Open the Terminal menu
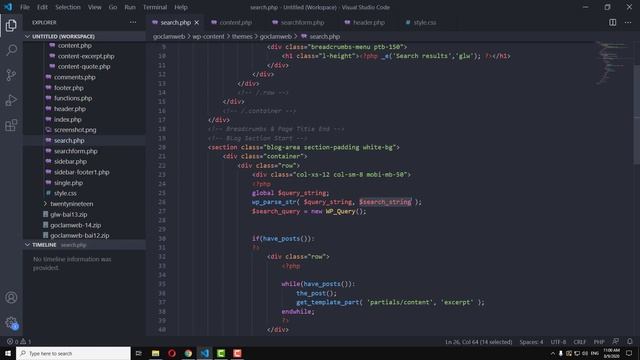 [155, 7]
